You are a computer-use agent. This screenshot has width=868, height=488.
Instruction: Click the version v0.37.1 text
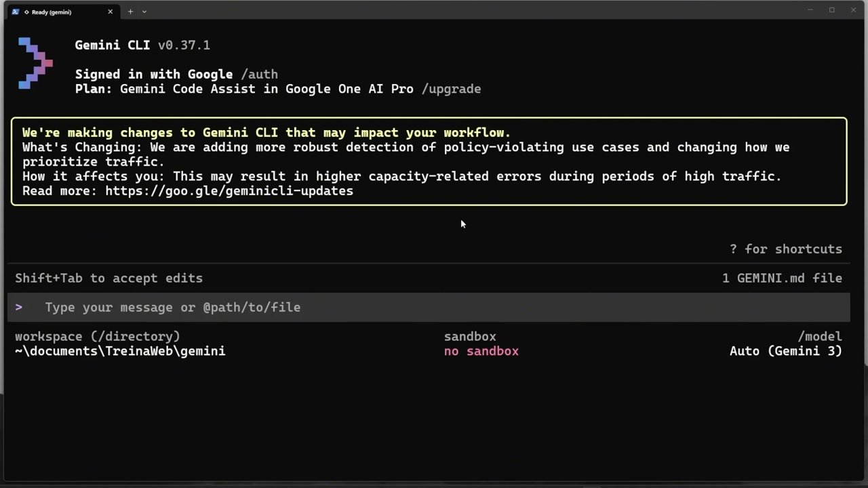pos(184,45)
